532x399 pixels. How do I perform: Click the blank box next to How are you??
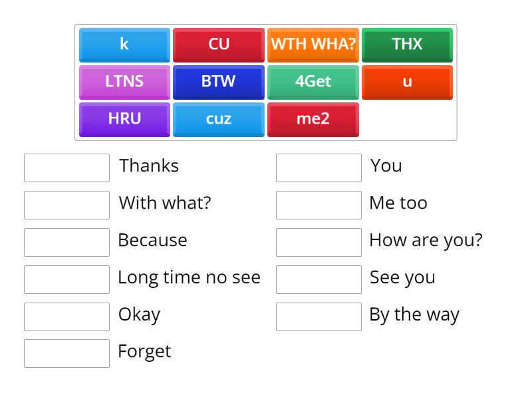(x=319, y=242)
